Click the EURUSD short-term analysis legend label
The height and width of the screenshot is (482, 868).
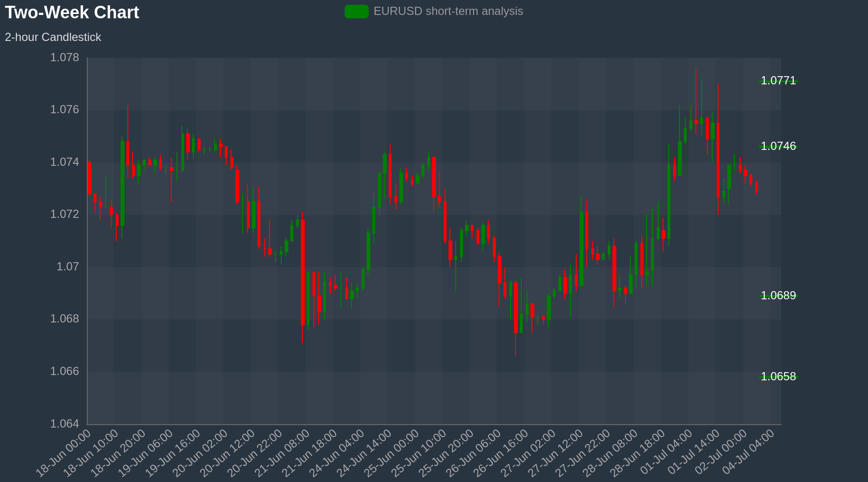(x=448, y=11)
